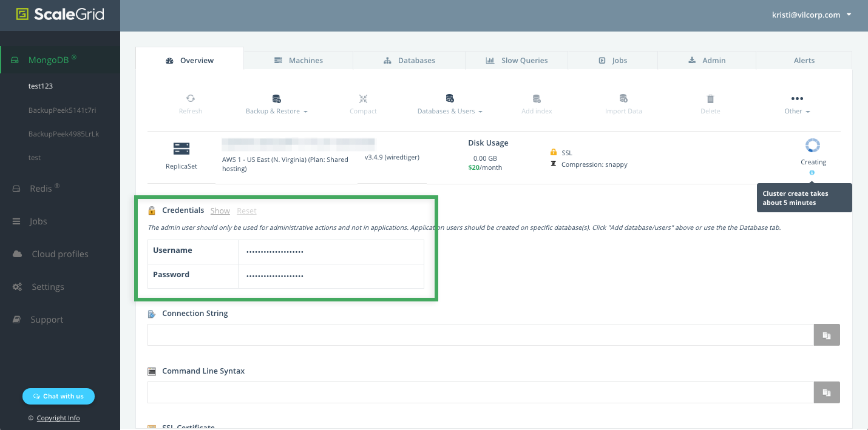The width and height of the screenshot is (868, 430).
Task: Open the Databases & Users dropdown
Action: [x=450, y=111]
